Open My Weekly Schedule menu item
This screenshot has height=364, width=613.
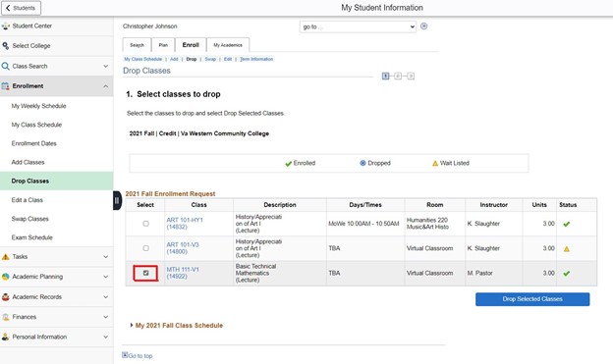(38, 106)
